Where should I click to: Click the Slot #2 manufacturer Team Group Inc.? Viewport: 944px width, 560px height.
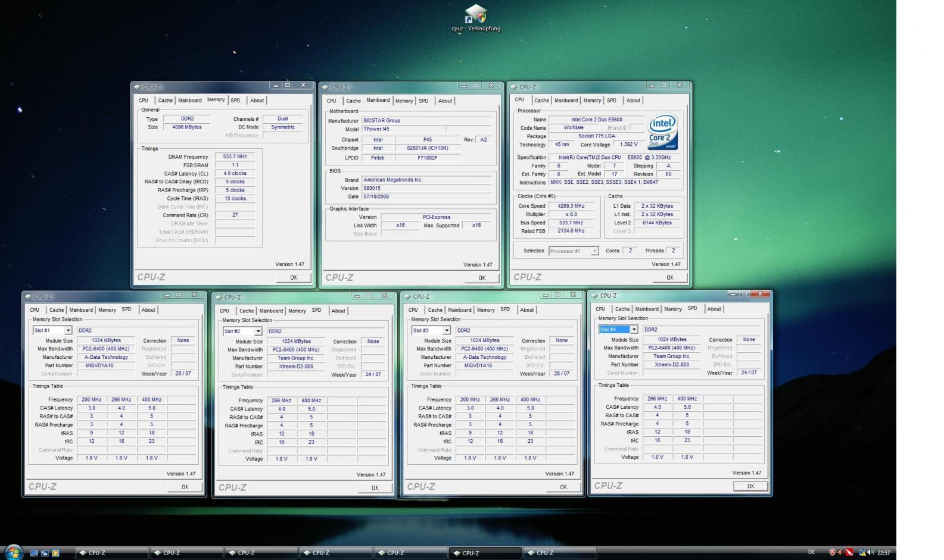[296, 358]
